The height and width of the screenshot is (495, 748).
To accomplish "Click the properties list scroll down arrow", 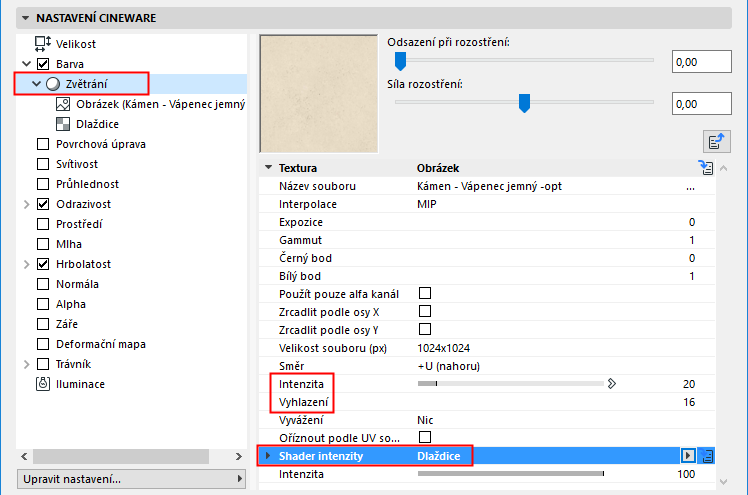I will (724, 482).
